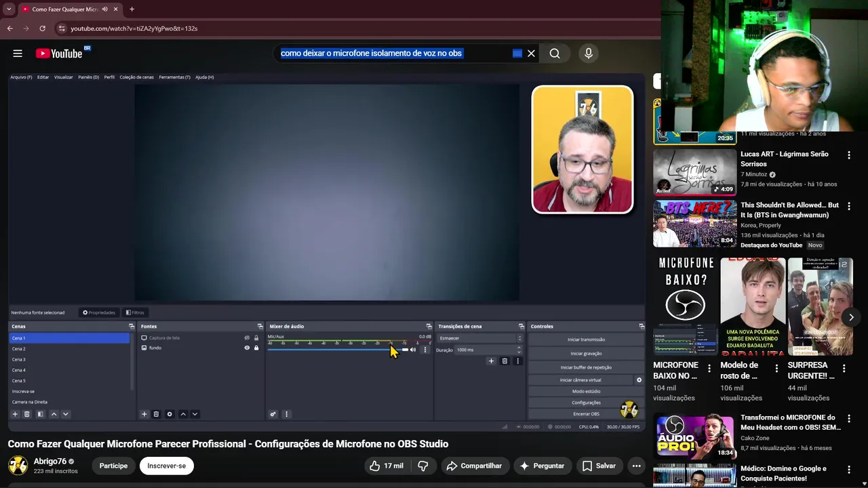The image size is (868, 488).
Task: Open virtual camera settings gear
Action: pos(639,380)
